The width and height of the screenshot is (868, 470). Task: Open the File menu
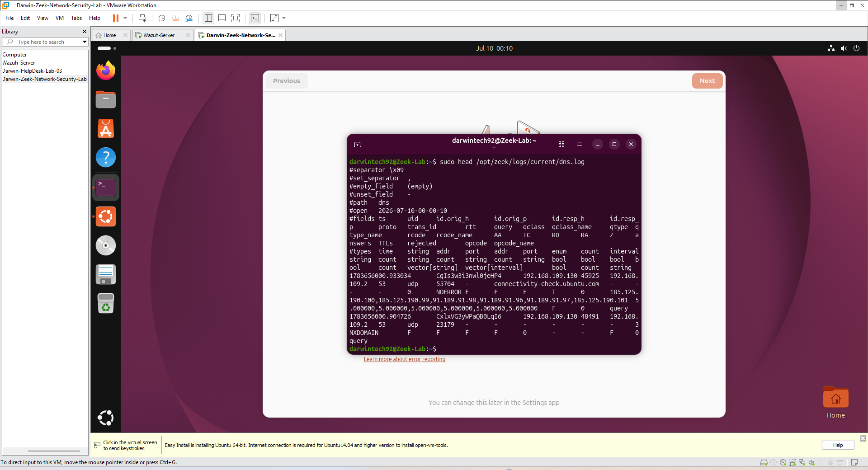click(9, 18)
